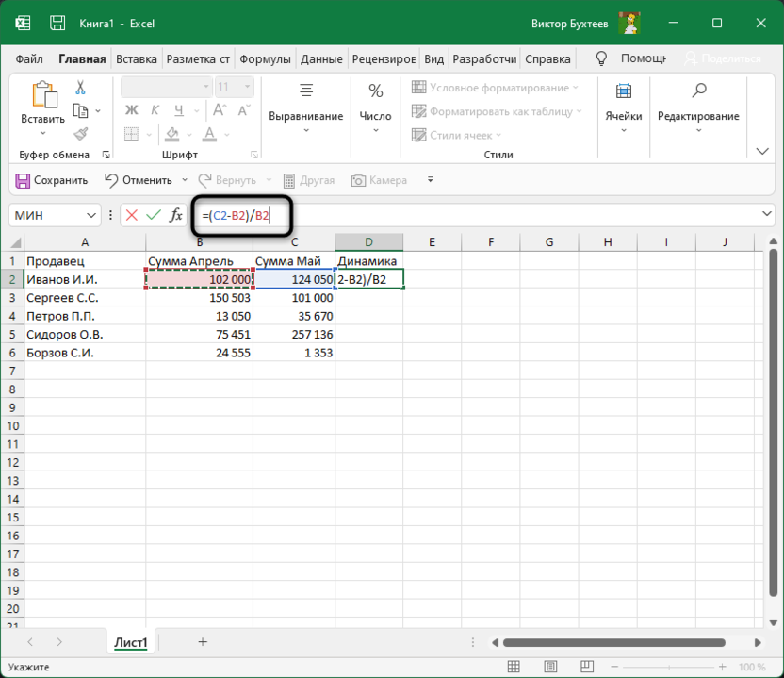Viewport: 784px width, 678px height.
Task: Select column D header
Action: click(x=369, y=242)
